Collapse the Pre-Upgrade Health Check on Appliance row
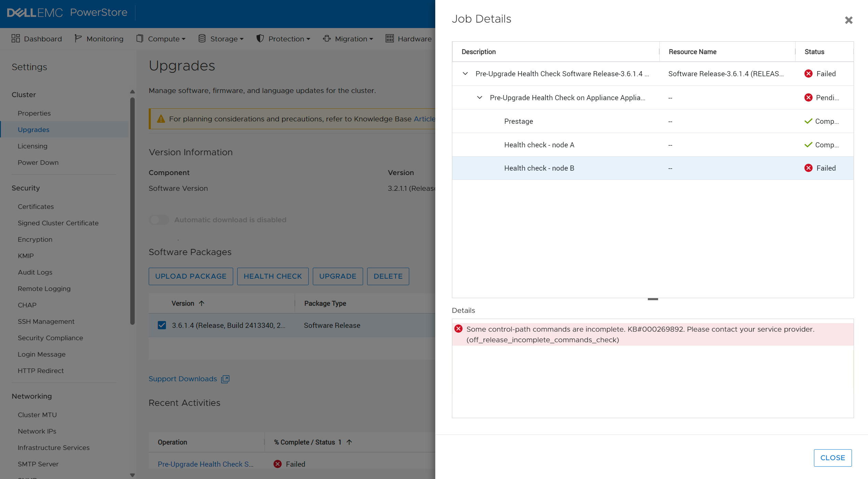This screenshot has width=868, height=479. pos(480,97)
